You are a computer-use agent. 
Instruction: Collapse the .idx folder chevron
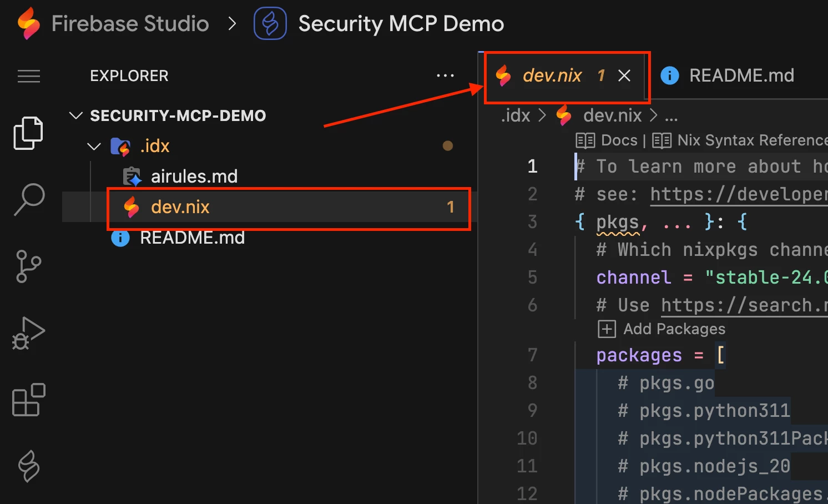click(94, 147)
